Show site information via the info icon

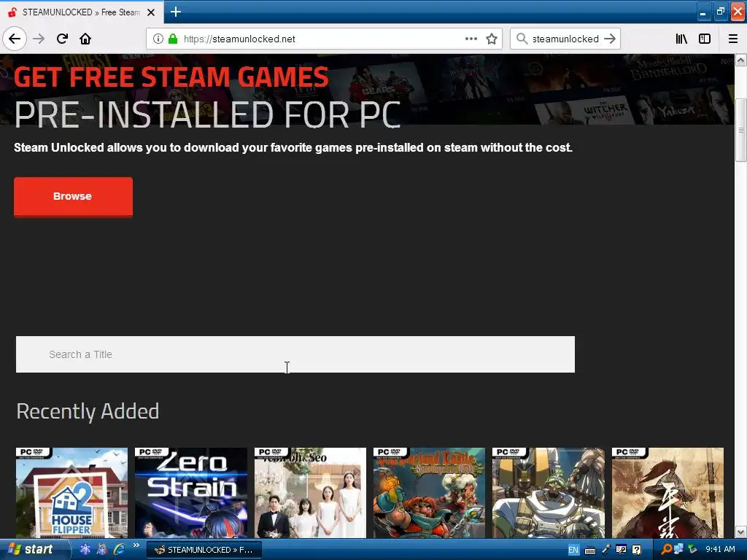click(x=158, y=39)
